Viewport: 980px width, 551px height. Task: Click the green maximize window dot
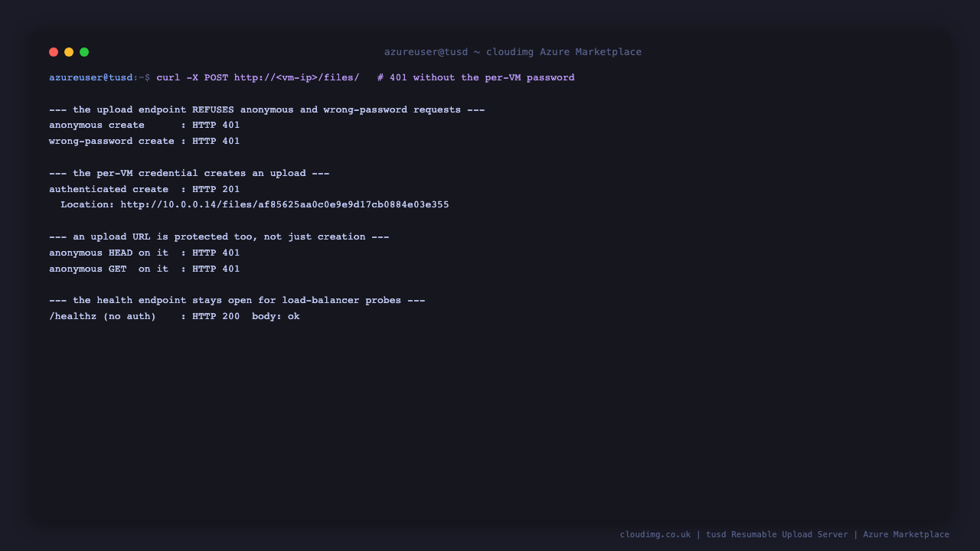pos(84,52)
